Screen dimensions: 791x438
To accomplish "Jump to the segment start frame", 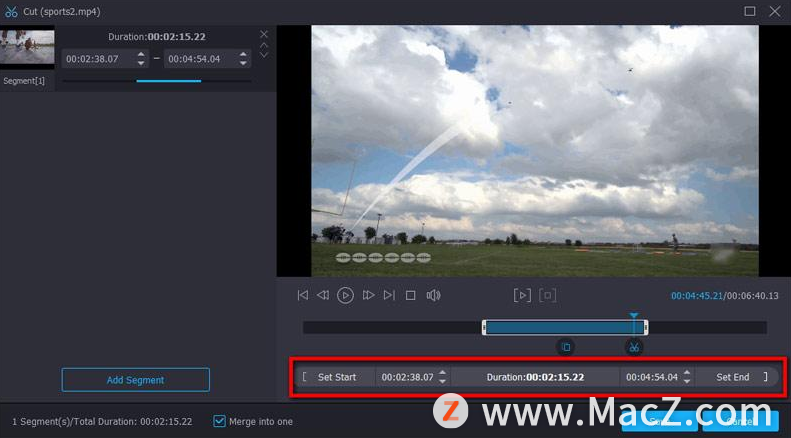I will 303,295.
